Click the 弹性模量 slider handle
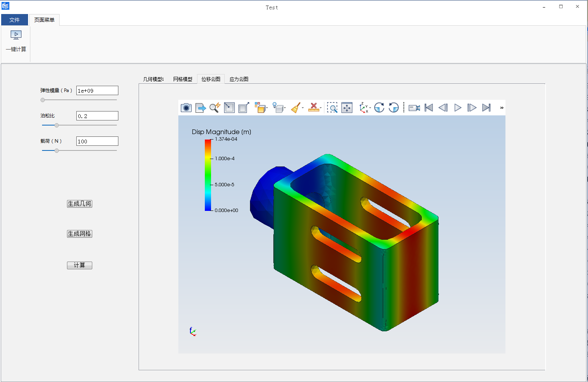This screenshot has height=382, width=588. point(43,100)
